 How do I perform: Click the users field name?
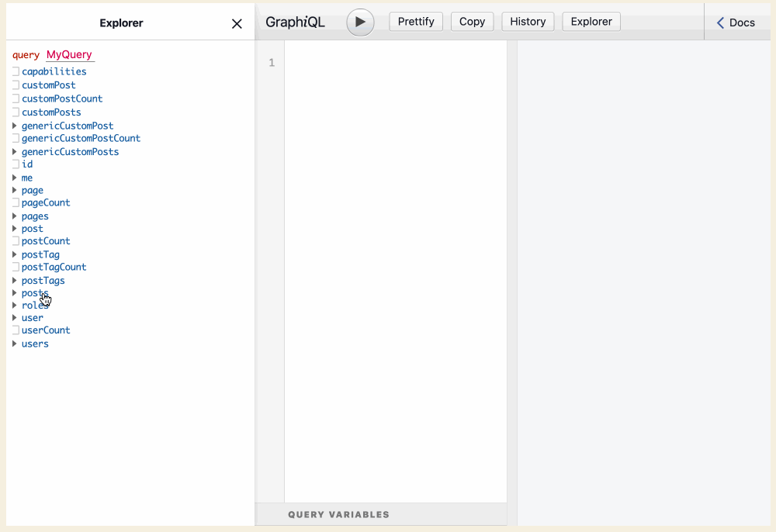coord(35,344)
